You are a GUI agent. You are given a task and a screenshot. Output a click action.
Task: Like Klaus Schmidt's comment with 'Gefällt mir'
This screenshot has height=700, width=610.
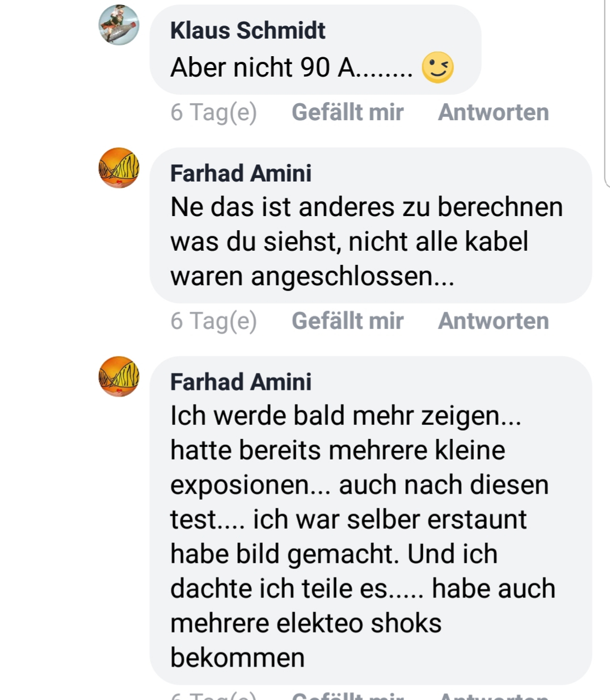[347, 112]
